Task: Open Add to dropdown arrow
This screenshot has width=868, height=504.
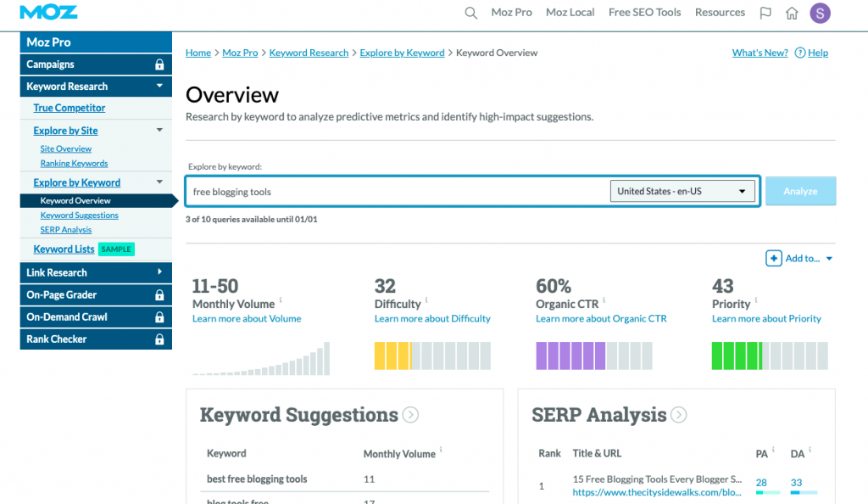Action: coord(829,259)
